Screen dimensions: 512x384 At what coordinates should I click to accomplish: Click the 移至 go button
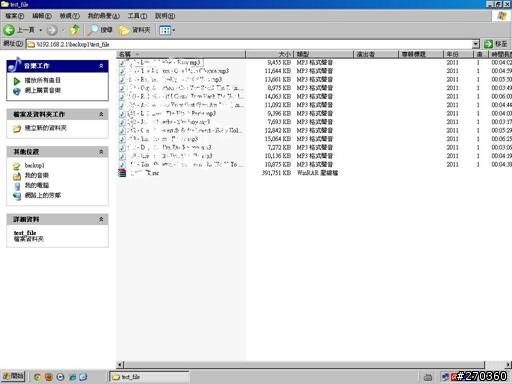tap(496, 44)
